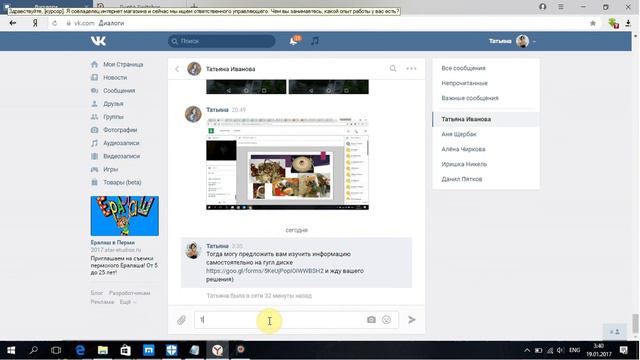Bookmark page with star icon
The width and height of the screenshot is (640, 360).
point(593,23)
